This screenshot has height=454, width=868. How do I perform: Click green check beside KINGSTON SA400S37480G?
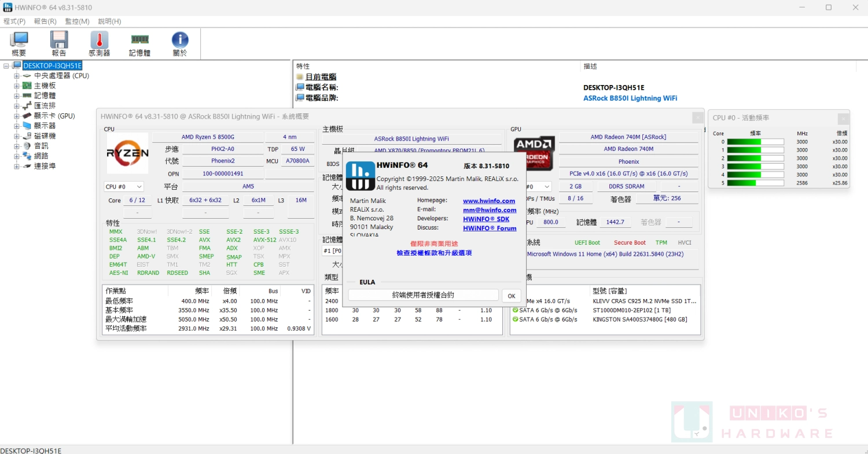(515, 319)
